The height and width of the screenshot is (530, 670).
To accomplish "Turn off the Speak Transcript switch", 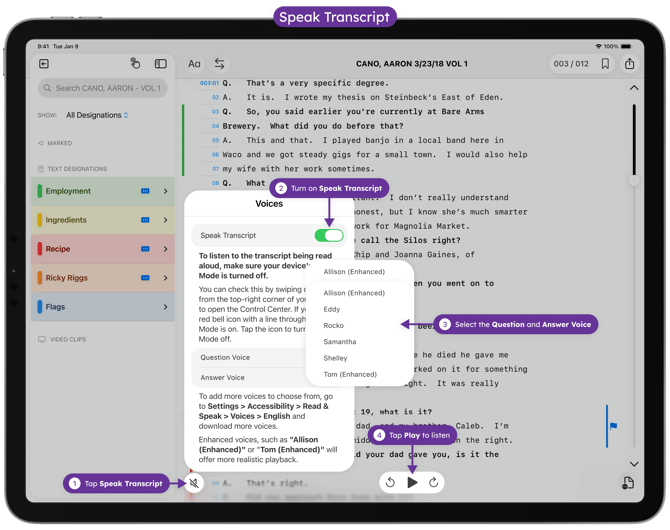I will (x=328, y=236).
